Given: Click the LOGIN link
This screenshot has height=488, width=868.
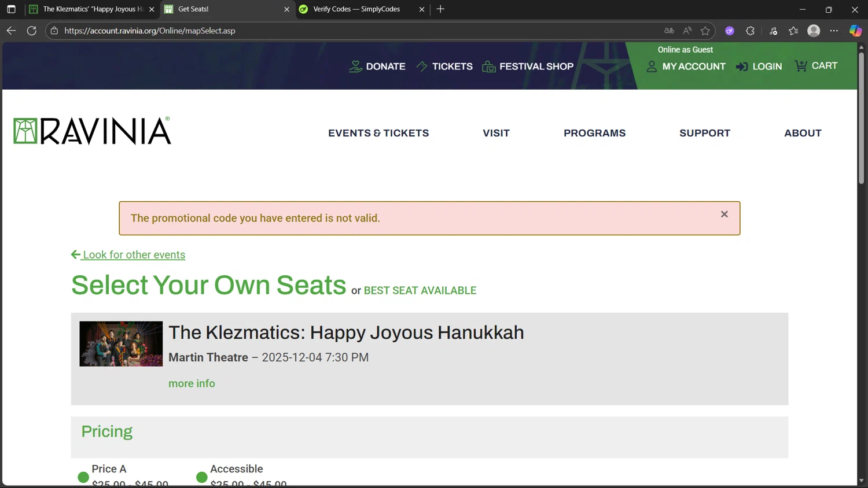Looking at the screenshot, I should (759, 66).
